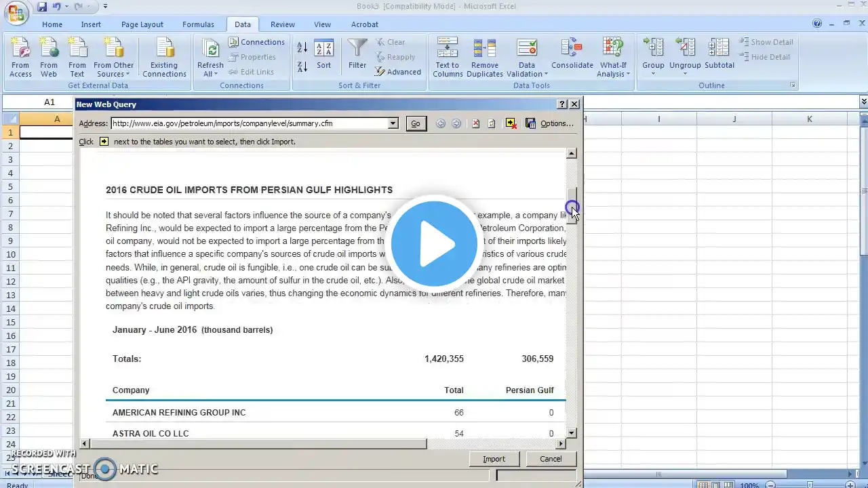Click the web query vertical scrollbar up arrow

[x=572, y=154]
